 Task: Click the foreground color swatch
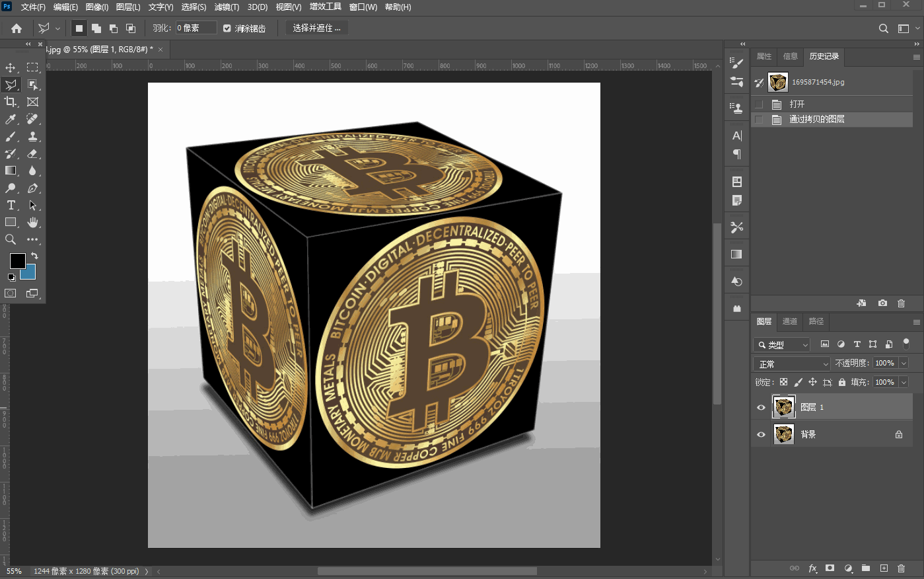pos(17,260)
